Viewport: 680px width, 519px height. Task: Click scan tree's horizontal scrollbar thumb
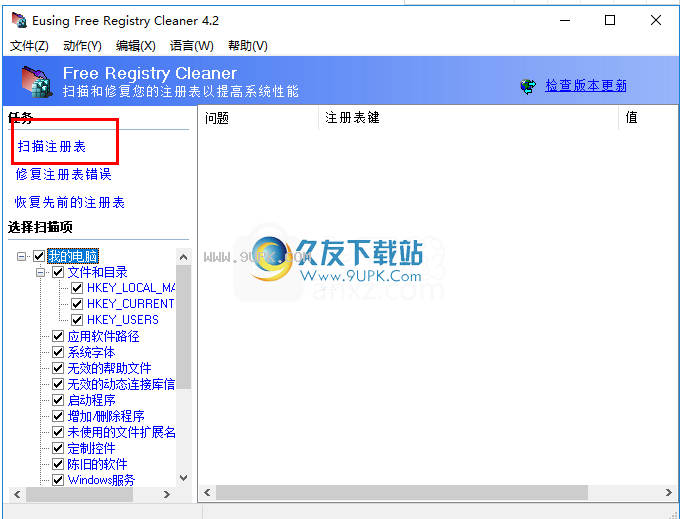tap(79, 494)
